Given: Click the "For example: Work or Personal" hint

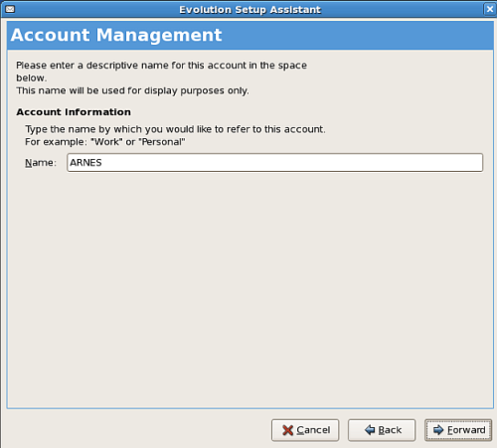Looking at the screenshot, I should tap(105, 142).
